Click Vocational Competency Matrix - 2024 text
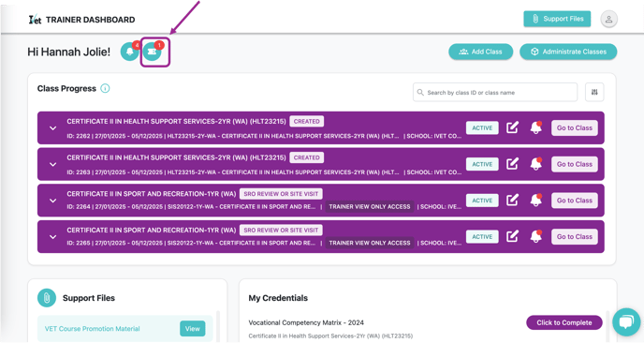This screenshot has height=343, width=644. 306,322
